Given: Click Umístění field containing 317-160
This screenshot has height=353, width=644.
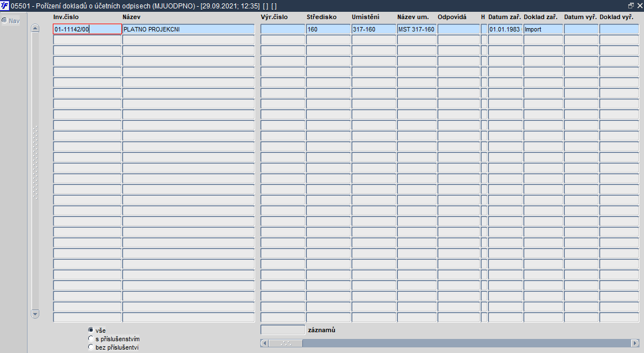Looking at the screenshot, I should [374, 29].
